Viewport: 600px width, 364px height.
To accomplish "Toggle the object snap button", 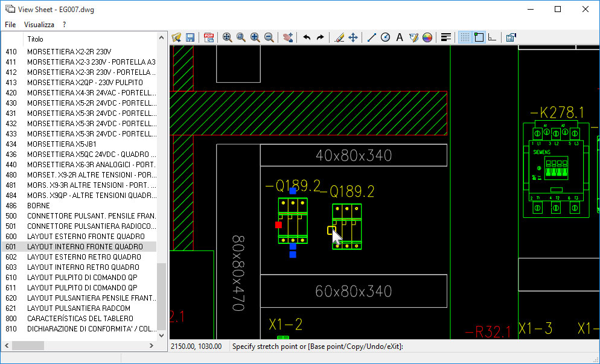I will (479, 37).
